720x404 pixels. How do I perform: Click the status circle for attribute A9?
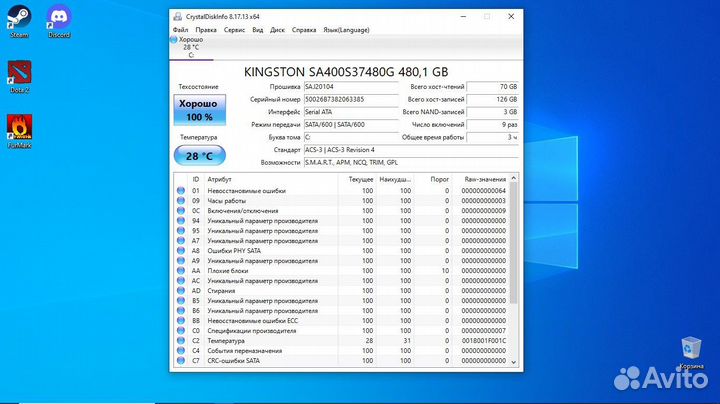[181, 261]
